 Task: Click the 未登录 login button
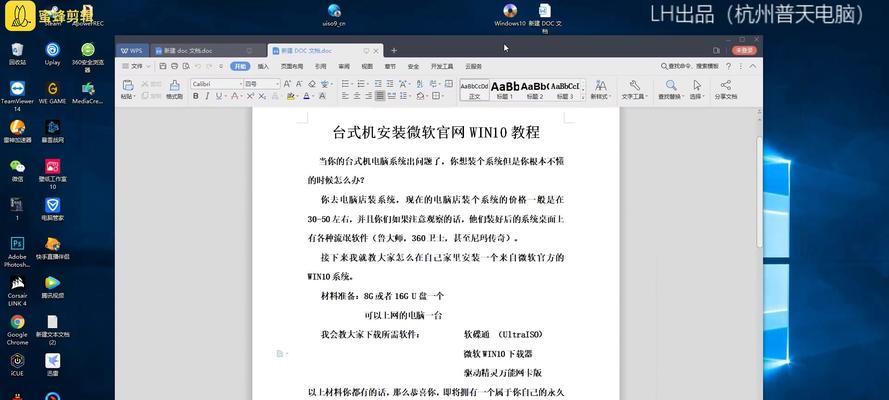tap(744, 50)
